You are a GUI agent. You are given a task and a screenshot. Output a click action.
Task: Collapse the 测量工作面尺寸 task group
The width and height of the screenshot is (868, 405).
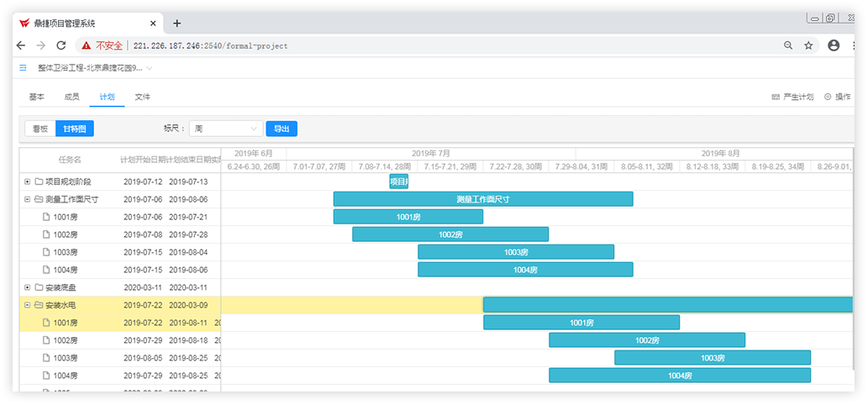(27, 199)
